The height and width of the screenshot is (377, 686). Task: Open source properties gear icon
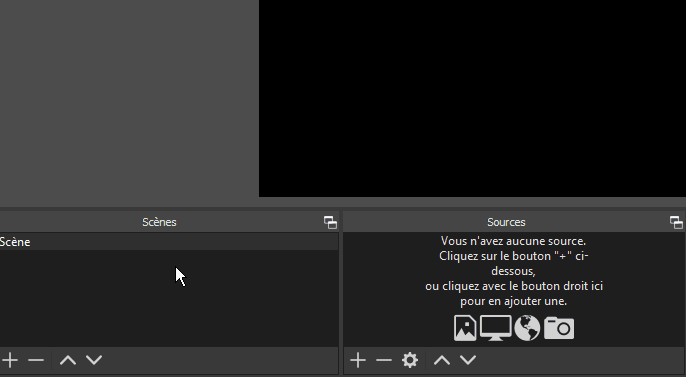click(410, 360)
